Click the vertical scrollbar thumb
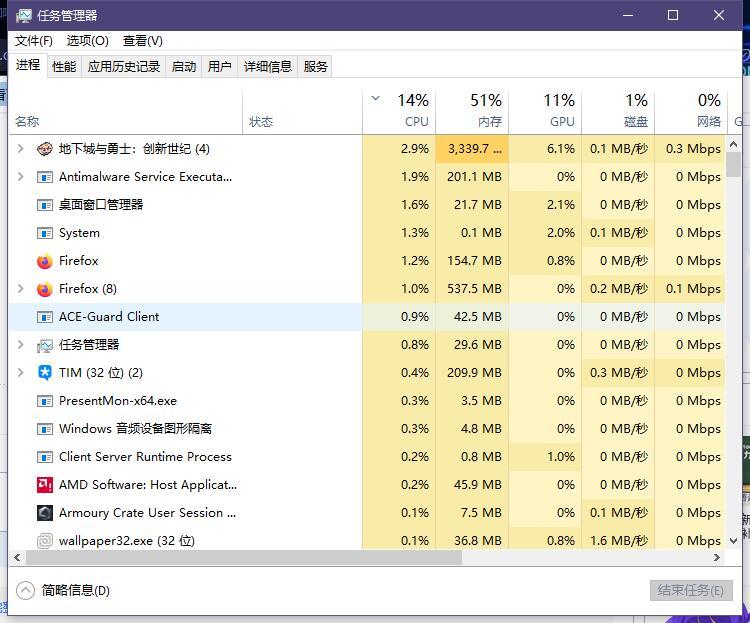Viewport: 750px width, 623px height. [733, 165]
